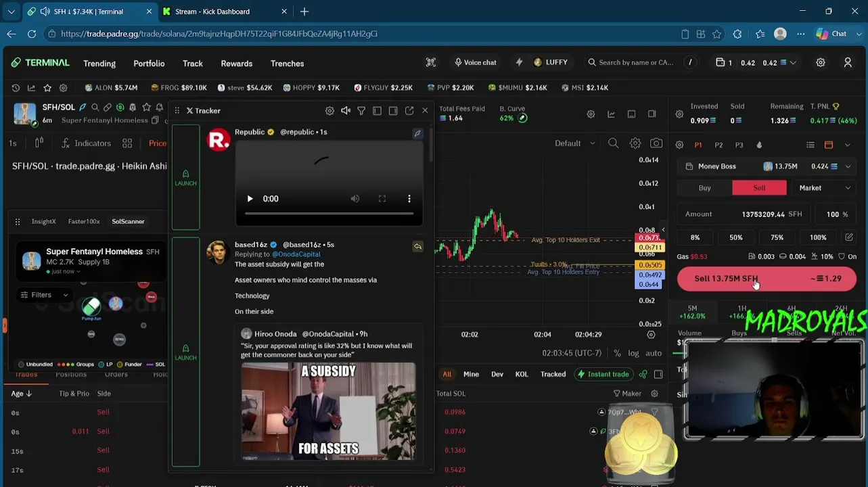The image size is (868, 487).
Task: Open the Filters dropdown in SolScanner
Action: pos(45,295)
